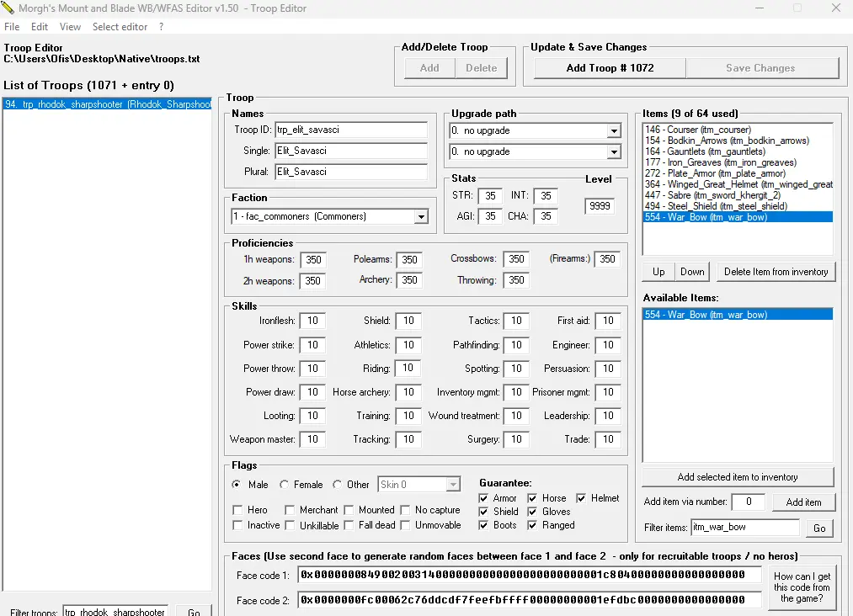Click How can I get this code button
The height and width of the screenshot is (616, 853).
(x=802, y=587)
